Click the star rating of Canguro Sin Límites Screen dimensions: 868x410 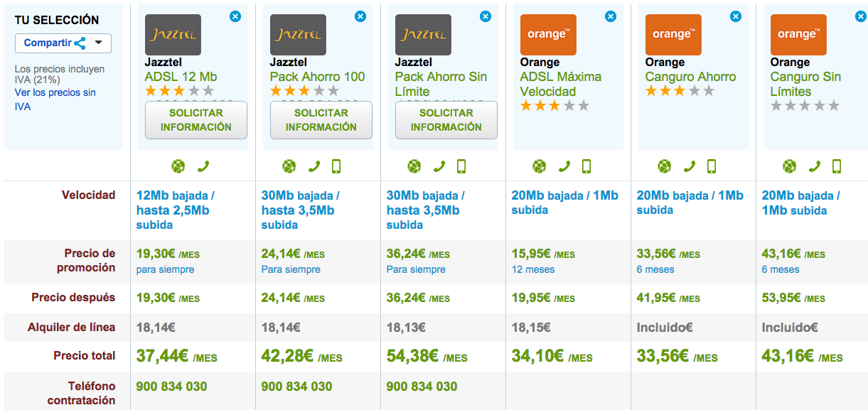tap(805, 106)
